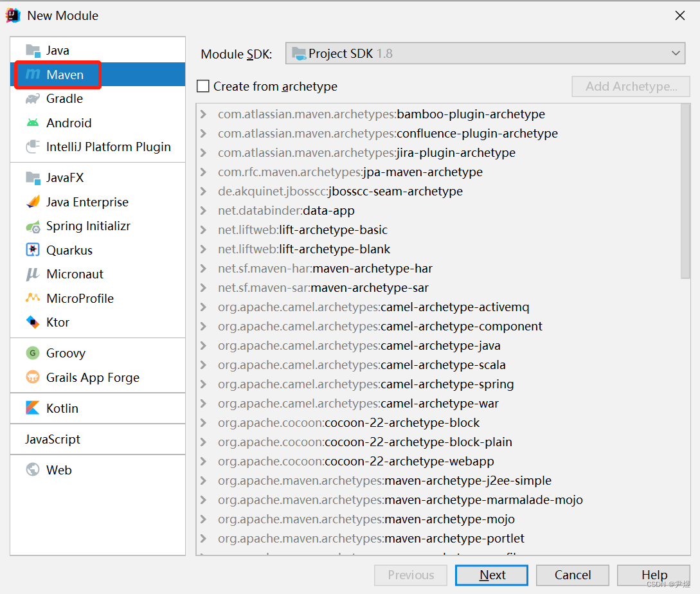Select maven-archetype-mojo row text
The height and width of the screenshot is (594, 700).
[x=366, y=519]
